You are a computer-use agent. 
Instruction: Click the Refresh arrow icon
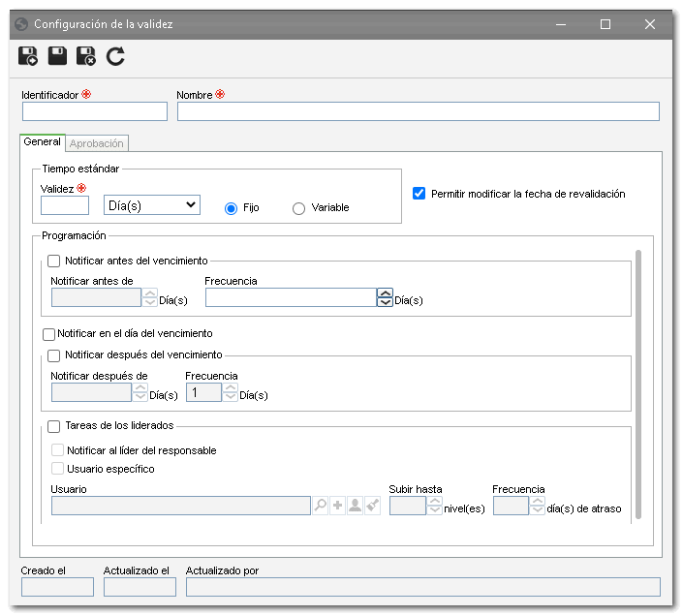tap(115, 56)
